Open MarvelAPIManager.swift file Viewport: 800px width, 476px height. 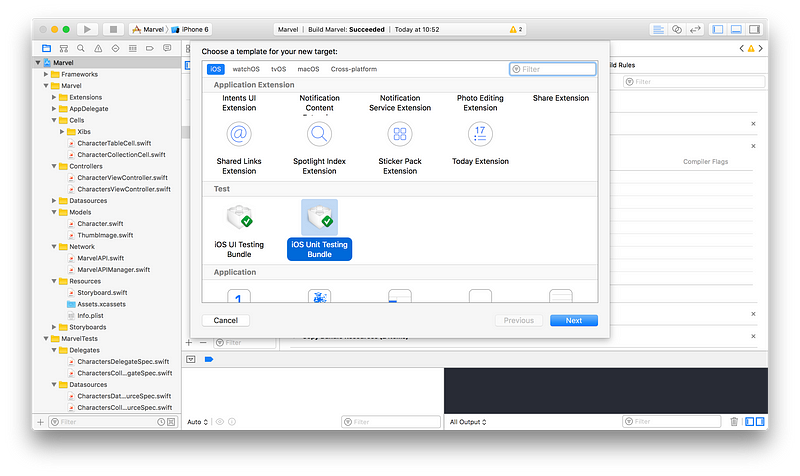click(113, 269)
